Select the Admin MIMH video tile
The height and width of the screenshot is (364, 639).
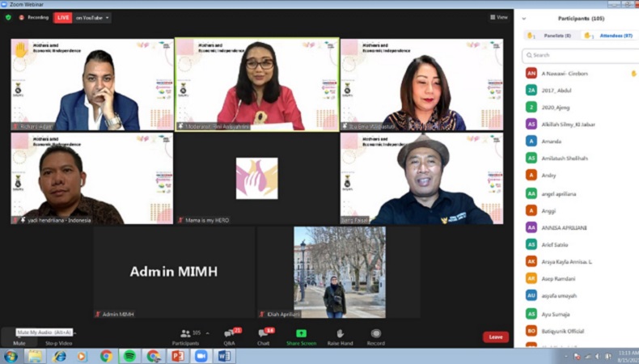[x=173, y=272]
